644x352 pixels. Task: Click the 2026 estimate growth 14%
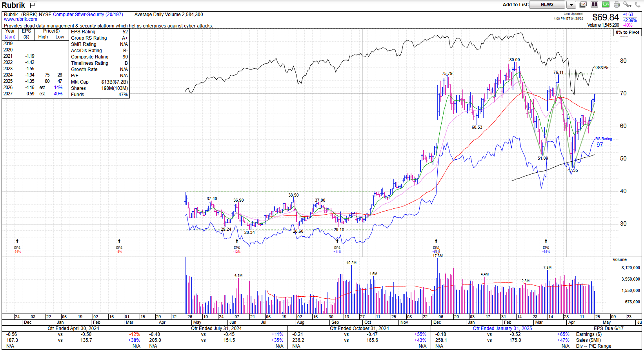pyautogui.click(x=58, y=88)
